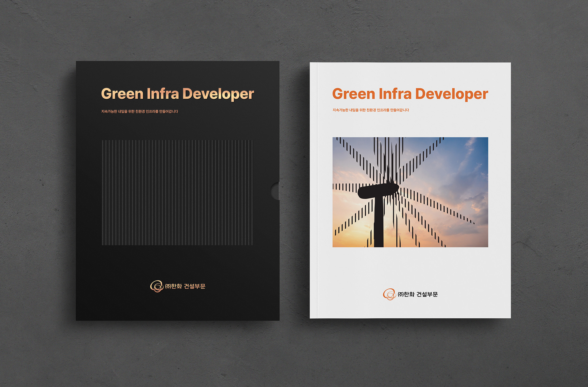Click "(주)한화 건설부문" text on the white cover
The height and width of the screenshot is (387, 588).
click(418, 294)
